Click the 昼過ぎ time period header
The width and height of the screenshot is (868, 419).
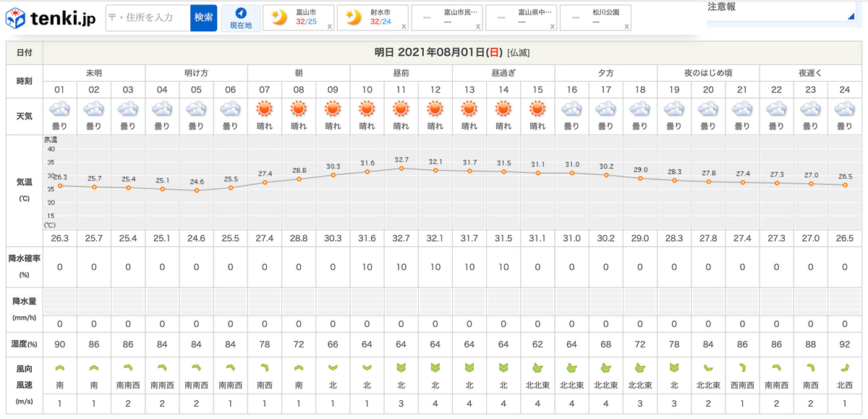click(x=503, y=73)
